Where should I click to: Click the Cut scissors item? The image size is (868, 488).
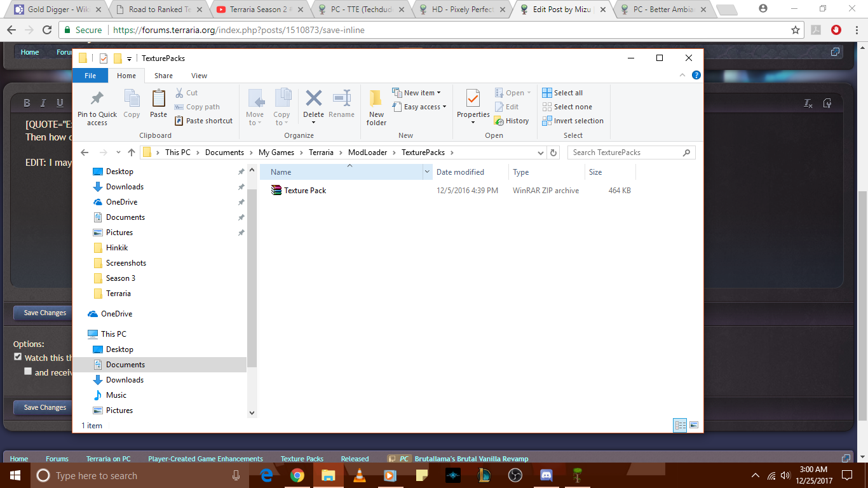[x=186, y=93]
